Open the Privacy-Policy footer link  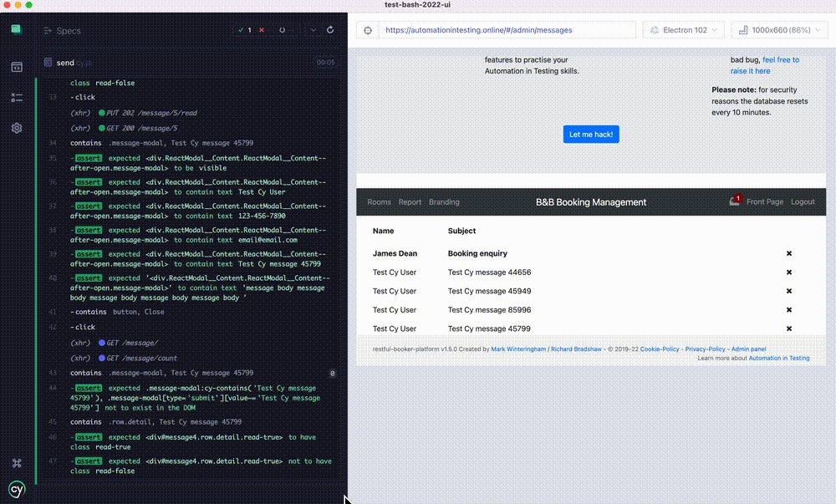point(705,349)
